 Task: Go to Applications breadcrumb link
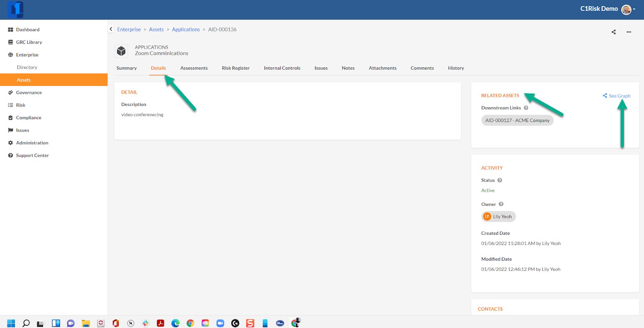click(186, 29)
